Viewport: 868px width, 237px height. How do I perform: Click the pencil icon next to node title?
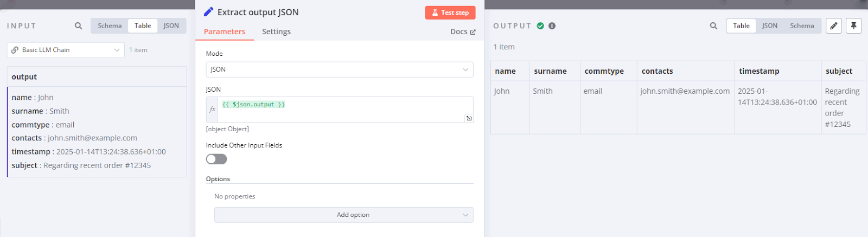pyautogui.click(x=208, y=12)
